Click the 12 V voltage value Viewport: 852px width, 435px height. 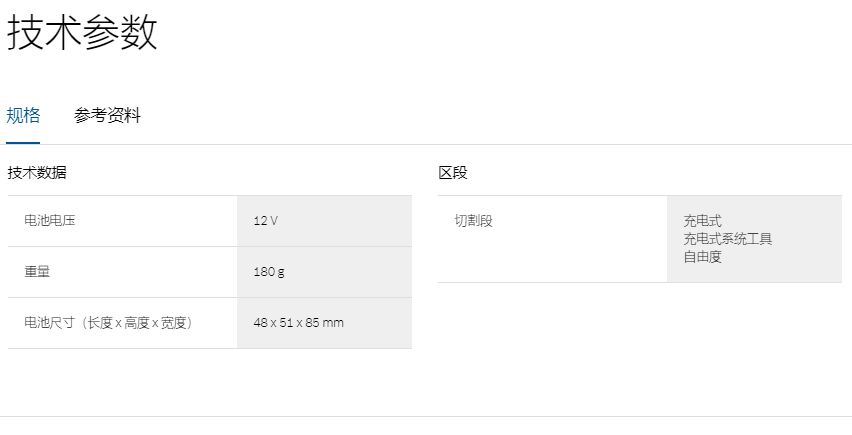click(265, 220)
